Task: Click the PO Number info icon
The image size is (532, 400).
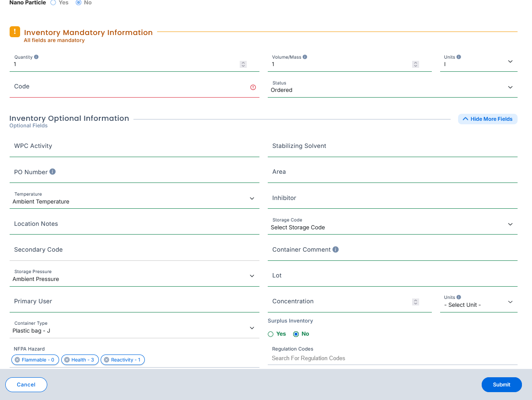Action: point(52,172)
